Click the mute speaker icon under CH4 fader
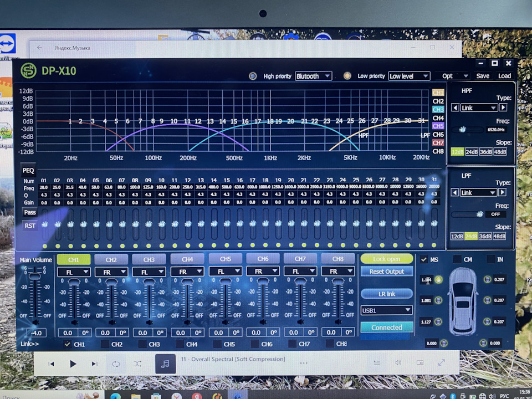The image size is (532, 399). click(187, 322)
